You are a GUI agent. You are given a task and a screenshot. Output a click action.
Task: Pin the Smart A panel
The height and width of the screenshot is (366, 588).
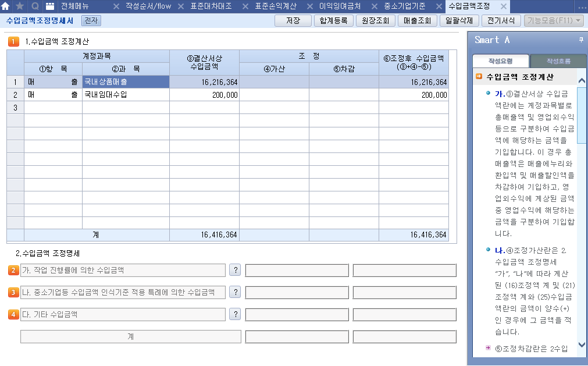[581, 40]
